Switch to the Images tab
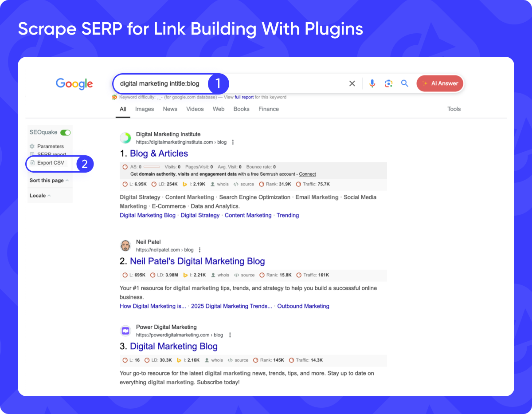This screenshot has width=532, height=414. [x=145, y=109]
